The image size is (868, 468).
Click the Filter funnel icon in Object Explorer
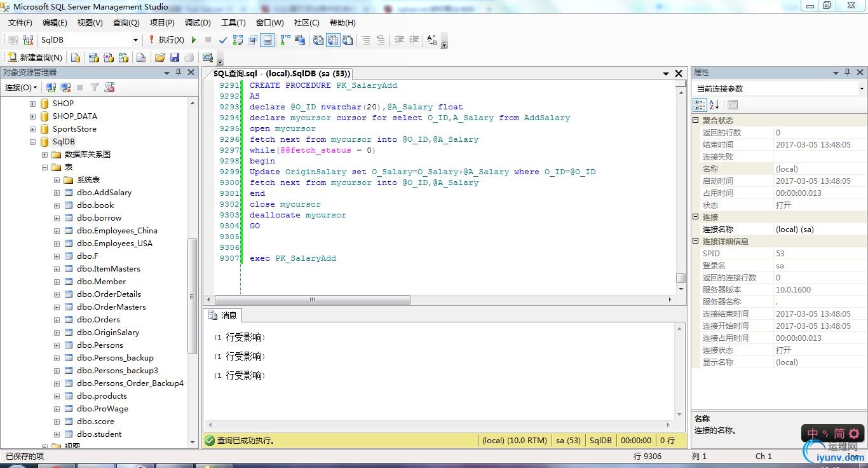94,87
